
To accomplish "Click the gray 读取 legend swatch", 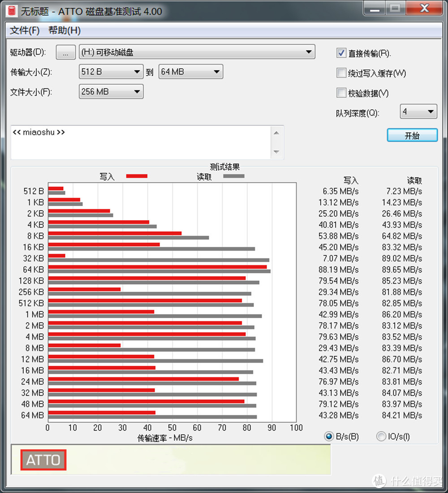I will (233, 176).
